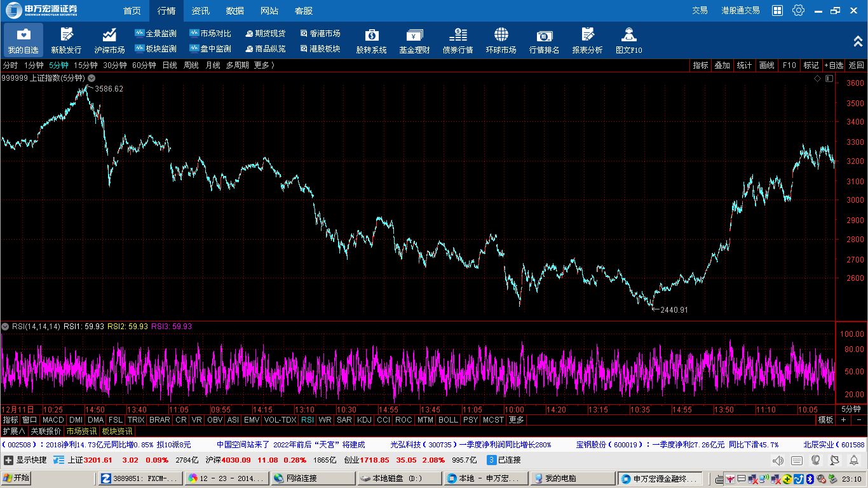Select the MACD indicator

(x=53, y=420)
